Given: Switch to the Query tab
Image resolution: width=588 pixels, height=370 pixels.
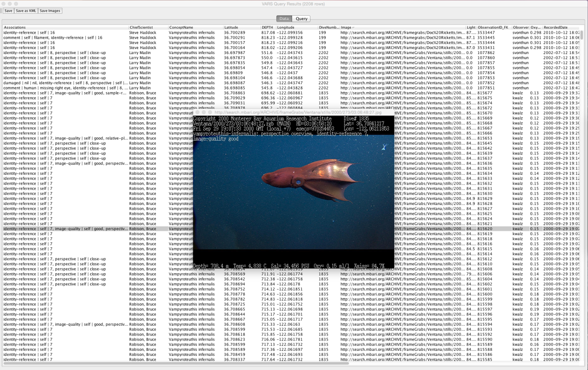Looking at the screenshot, I should [301, 18].
